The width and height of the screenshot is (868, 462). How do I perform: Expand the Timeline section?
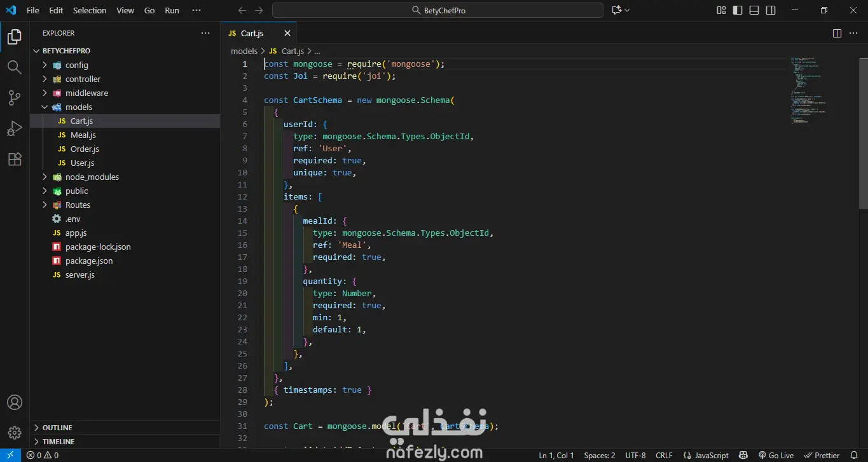coord(125,442)
